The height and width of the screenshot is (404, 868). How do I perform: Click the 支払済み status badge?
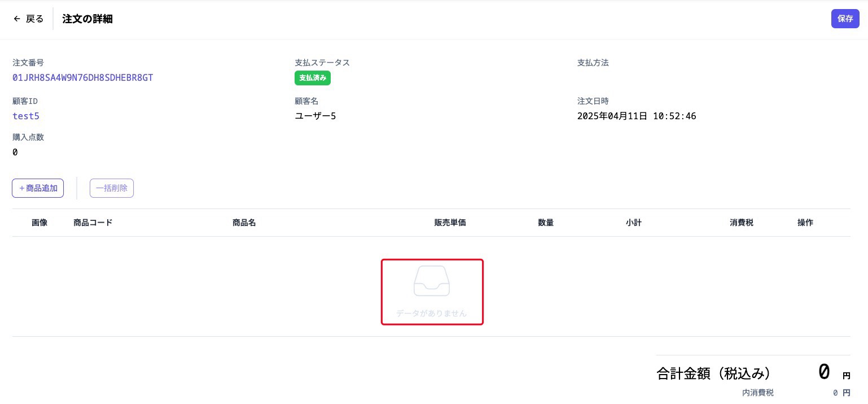click(313, 78)
